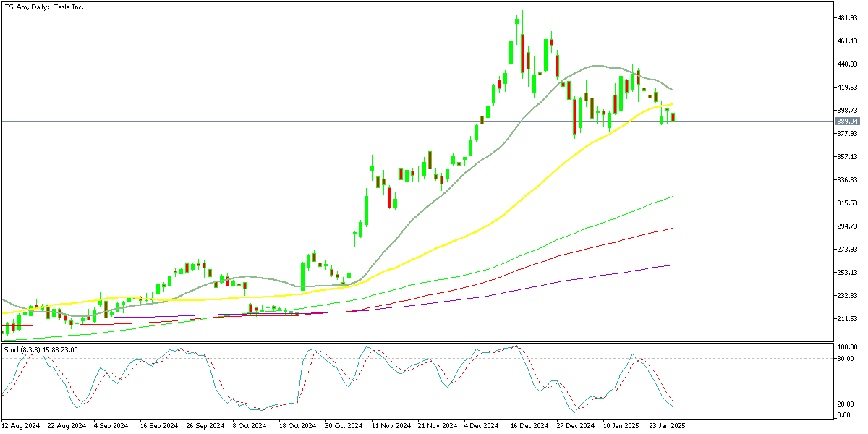Select the 'Stoch(8,3,3) 15.83 23.00' indicator label
Screen dimensions: 868x434
click(x=40, y=350)
